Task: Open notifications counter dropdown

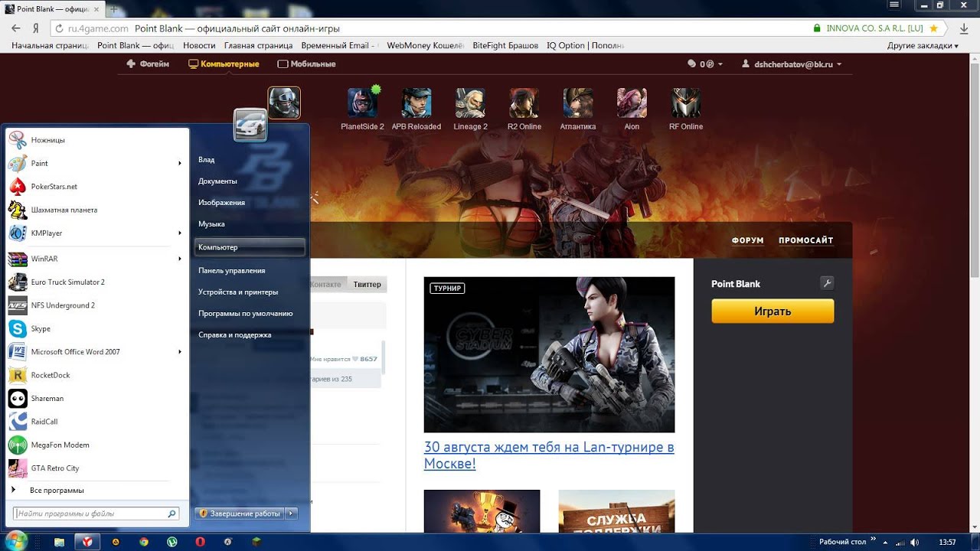Action: [x=705, y=64]
